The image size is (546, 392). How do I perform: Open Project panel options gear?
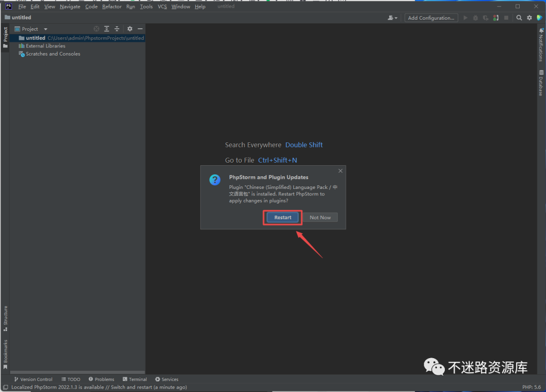point(129,29)
